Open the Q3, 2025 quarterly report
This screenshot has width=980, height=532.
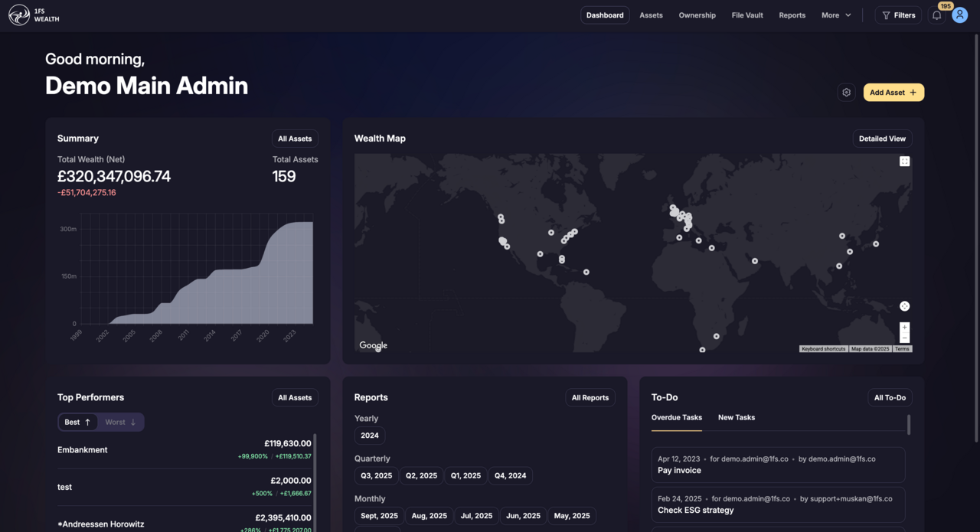tap(376, 475)
